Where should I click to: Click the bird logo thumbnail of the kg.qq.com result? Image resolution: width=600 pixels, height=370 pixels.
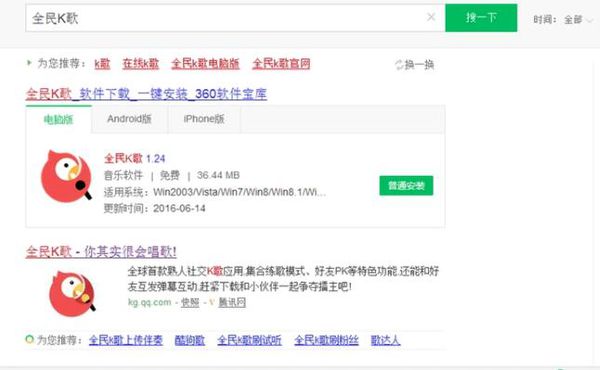click(72, 293)
